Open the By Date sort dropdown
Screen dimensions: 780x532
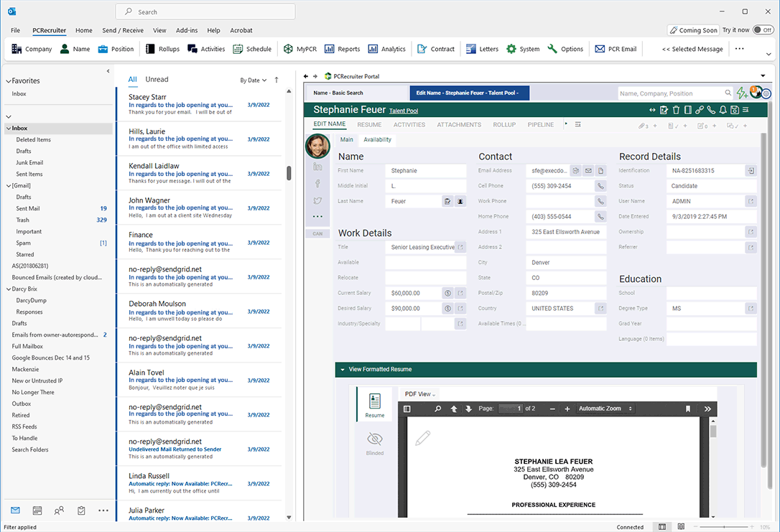254,80
